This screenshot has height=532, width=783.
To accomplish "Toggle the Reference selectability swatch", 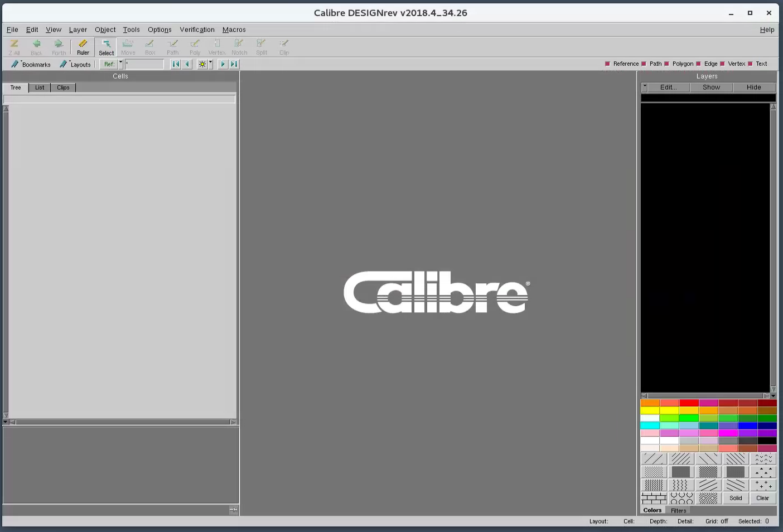I will click(607, 63).
